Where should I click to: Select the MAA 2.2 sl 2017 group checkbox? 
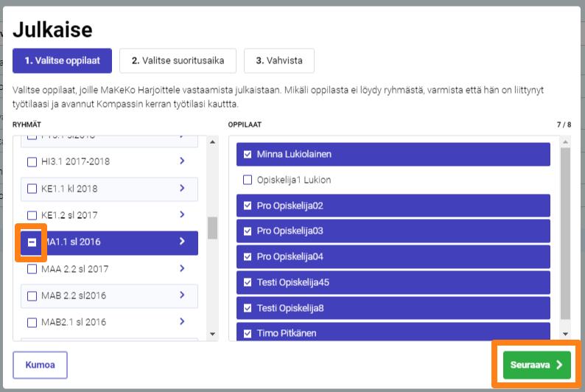(32, 269)
